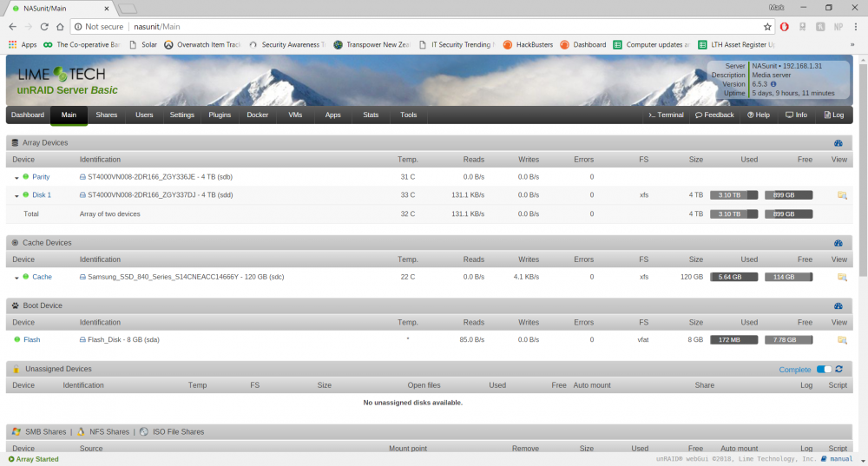Expand the Parity device row arrow
The width and height of the screenshot is (868, 466).
16,178
